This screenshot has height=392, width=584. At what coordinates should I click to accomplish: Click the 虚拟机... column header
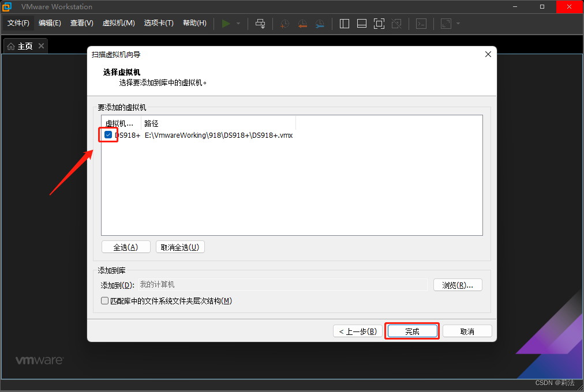[121, 123]
